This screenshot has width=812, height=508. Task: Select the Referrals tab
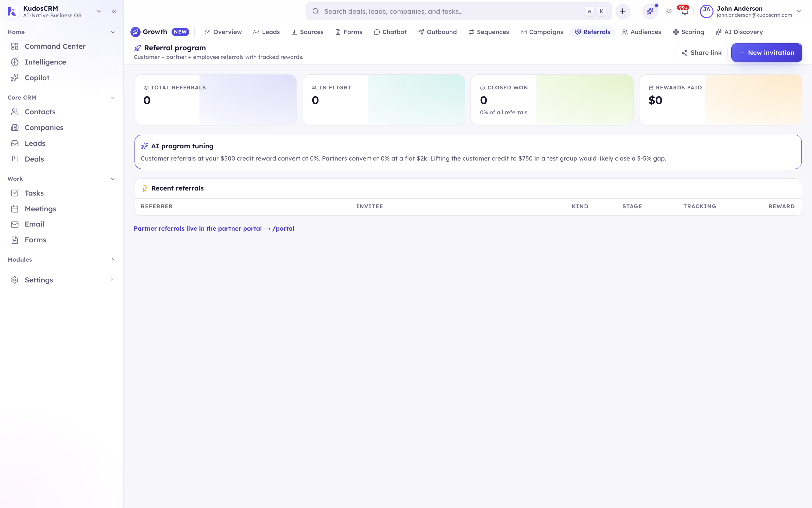593,32
